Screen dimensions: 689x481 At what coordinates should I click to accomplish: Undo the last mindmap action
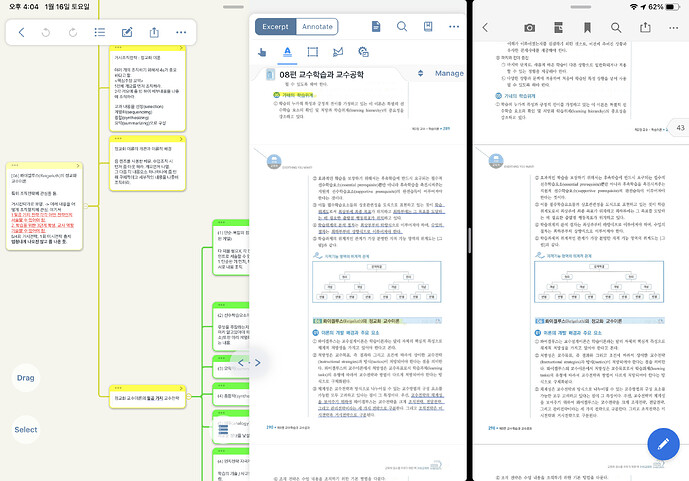point(46,32)
